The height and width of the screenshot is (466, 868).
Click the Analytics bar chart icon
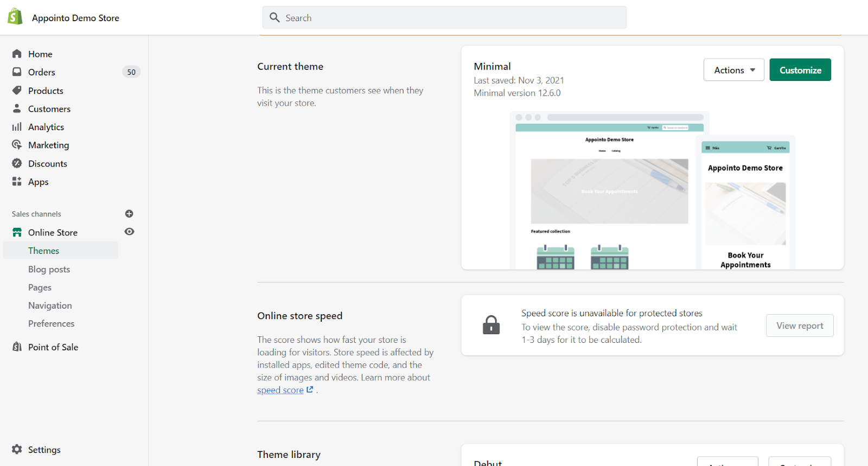pos(17,126)
